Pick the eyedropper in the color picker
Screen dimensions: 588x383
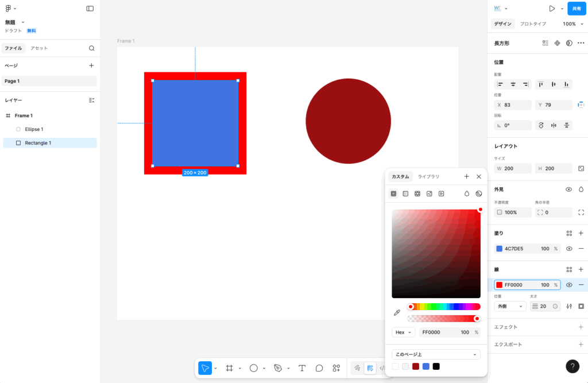tap(397, 313)
